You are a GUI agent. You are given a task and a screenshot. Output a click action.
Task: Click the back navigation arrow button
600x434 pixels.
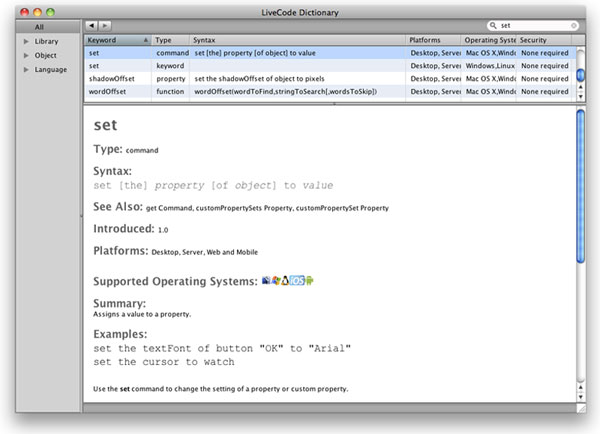coord(91,26)
